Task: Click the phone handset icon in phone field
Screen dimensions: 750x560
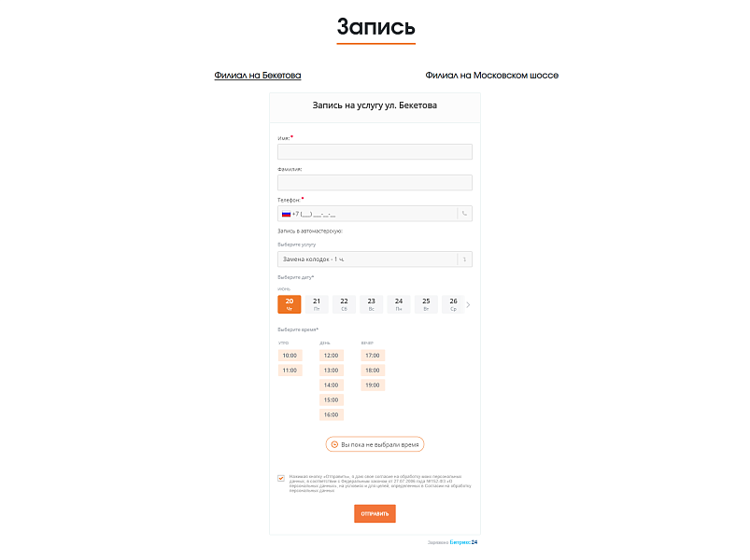Action: point(464,214)
